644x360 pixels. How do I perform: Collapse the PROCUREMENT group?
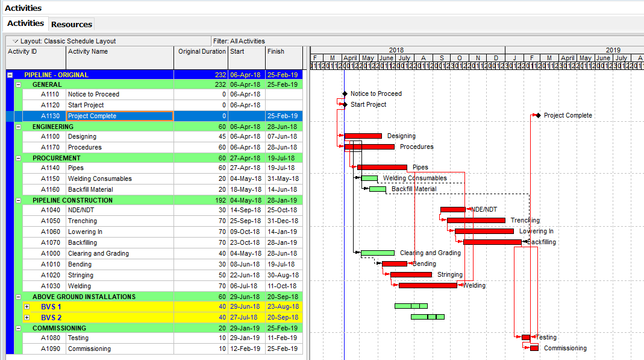19,158
